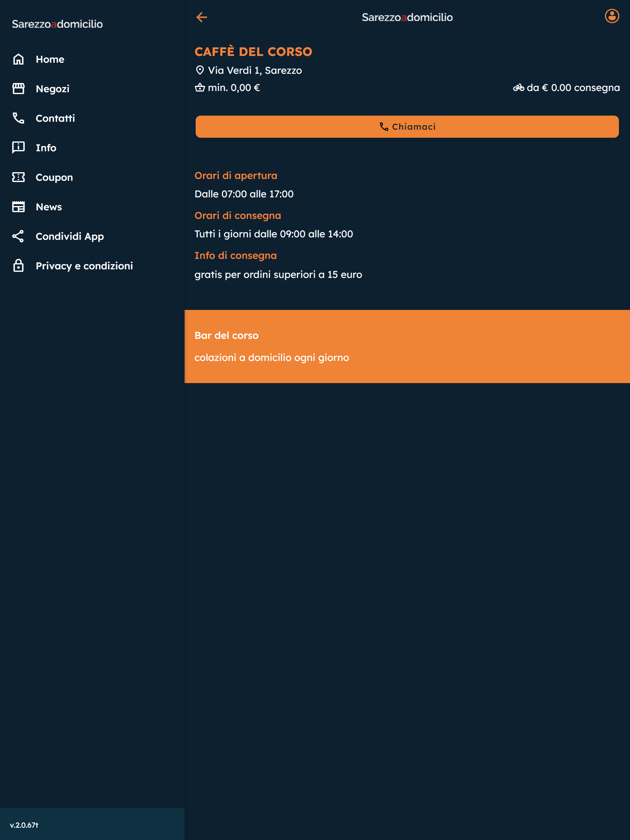Open the Contatti menu item

[x=92, y=118]
